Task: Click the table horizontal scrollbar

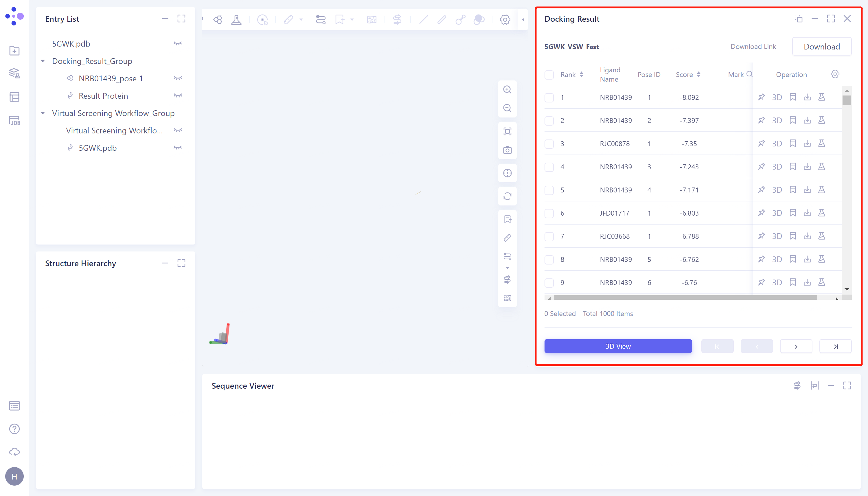Action: point(685,298)
